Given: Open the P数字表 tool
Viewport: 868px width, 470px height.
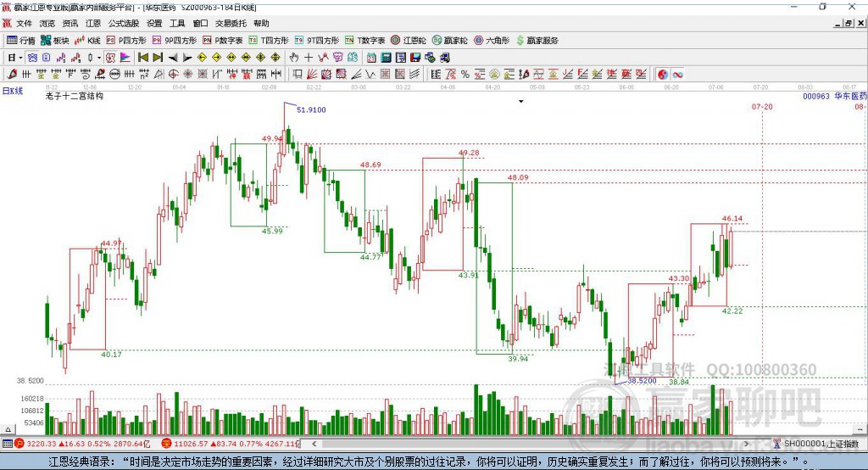Looking at the screenshot, I should [x=223, y=41].
